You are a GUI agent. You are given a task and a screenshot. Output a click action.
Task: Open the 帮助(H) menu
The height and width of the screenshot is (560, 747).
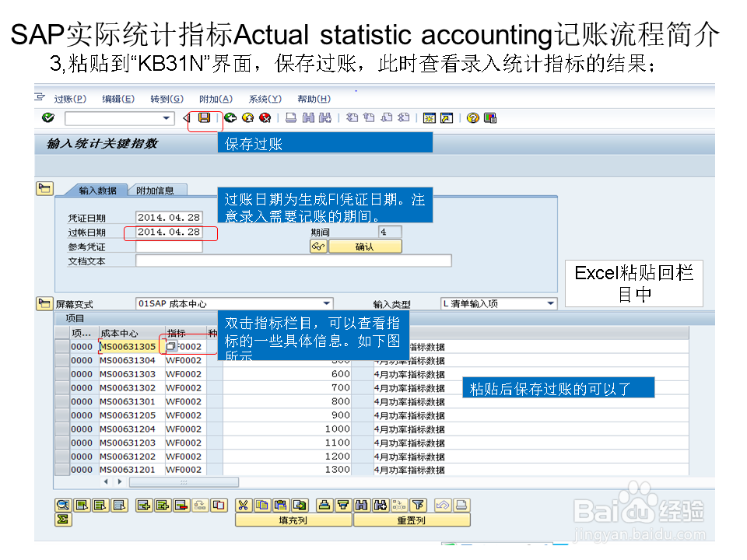point(314,99)
